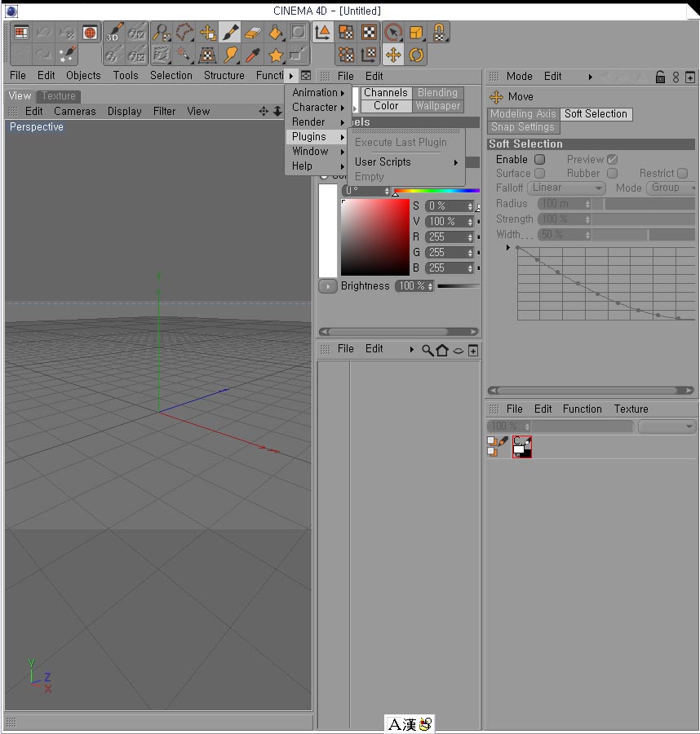Toggle the Rubber checkbox
Viewport: 700px width, 734px height.
612,173
